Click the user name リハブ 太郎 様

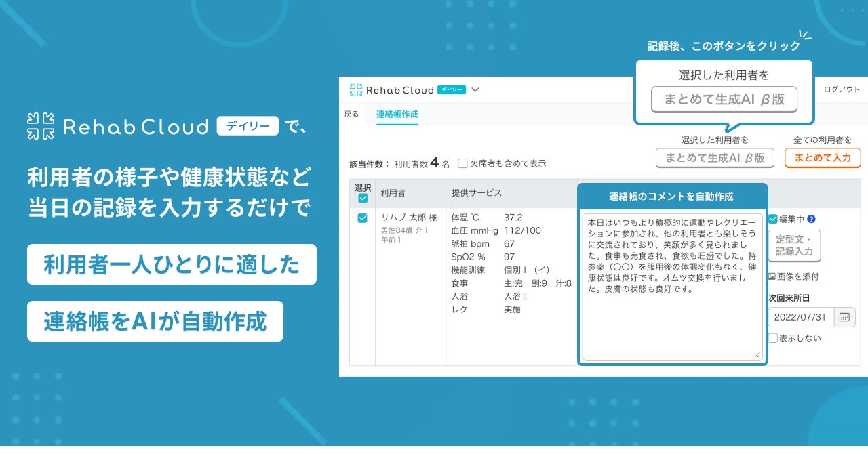coord(409,218)
